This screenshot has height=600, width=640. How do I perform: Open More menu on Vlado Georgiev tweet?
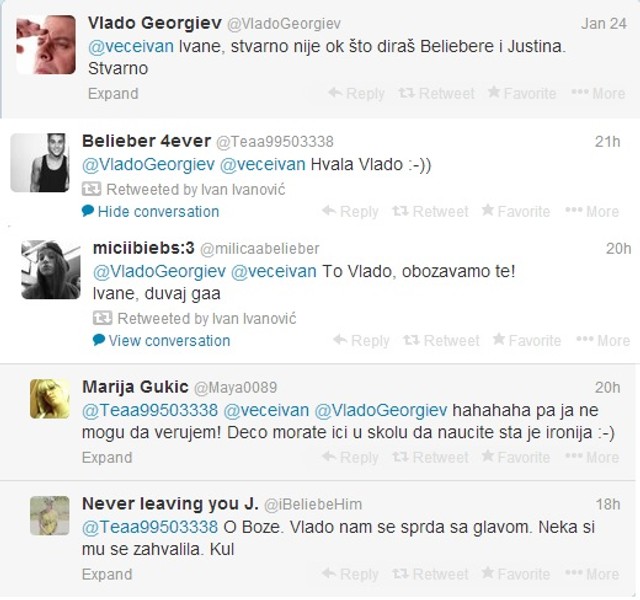point(598,93)
